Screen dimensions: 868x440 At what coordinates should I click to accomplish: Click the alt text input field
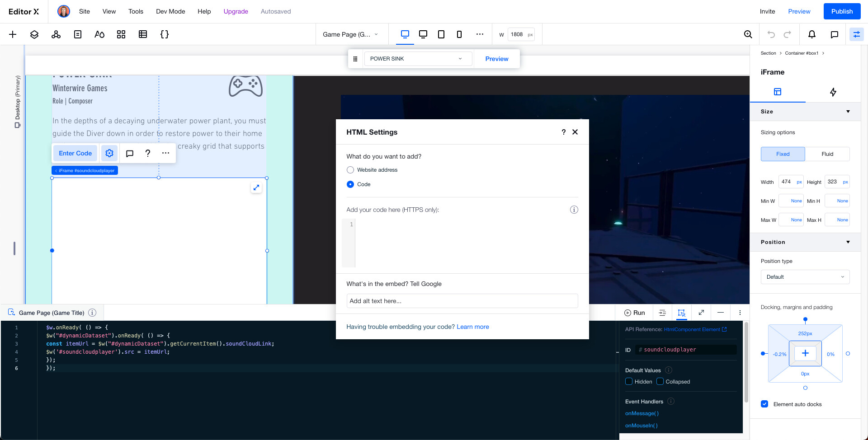point(462,301)
